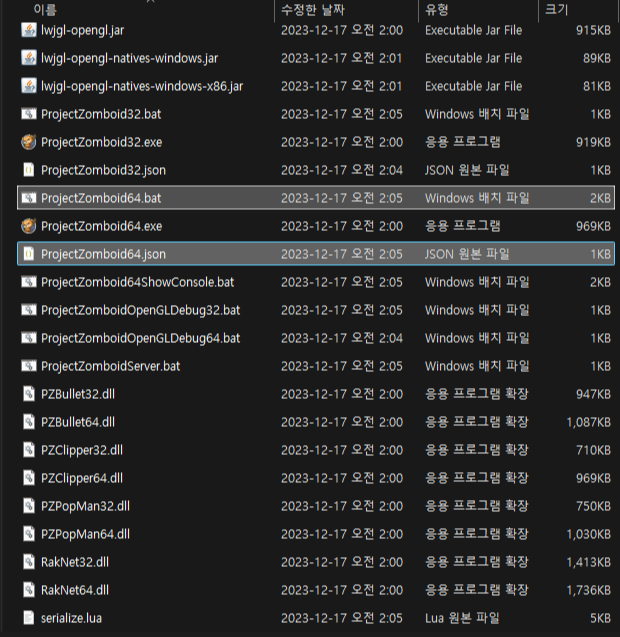Select the file name ProjectZomboid64ShowConsole.bat

[x=138, y=282]
